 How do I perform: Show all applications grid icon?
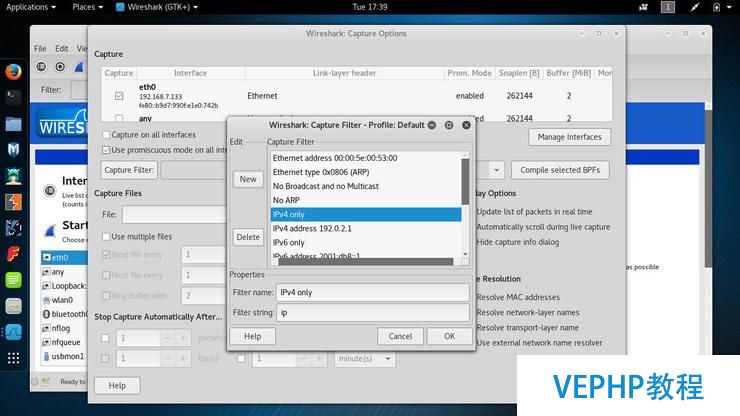point(13,358)
